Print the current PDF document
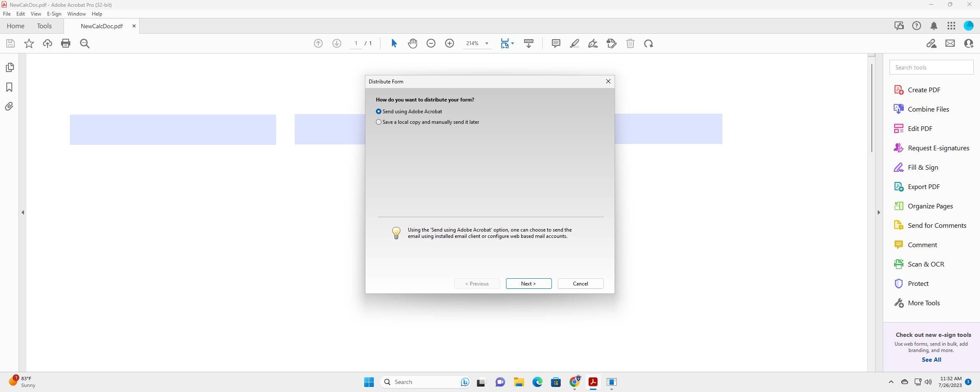Screen dimensions: 980x392 click(x=66, y=43)
